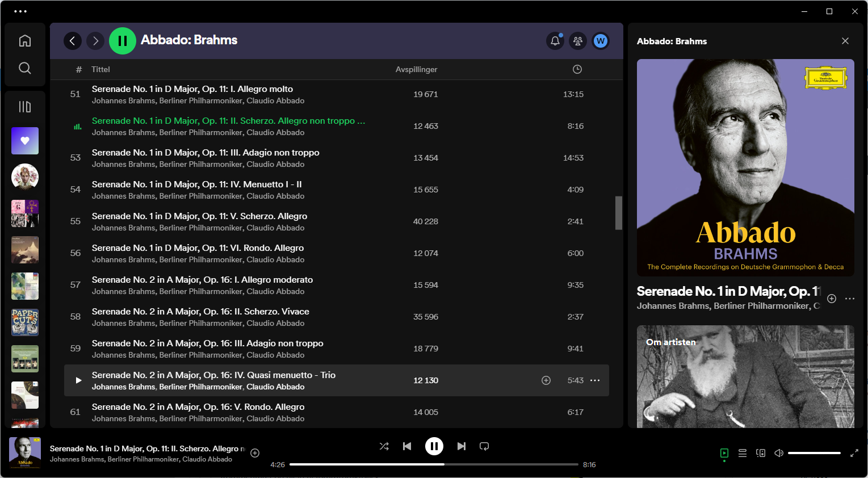This screenshot has width=868, height=478.
Task: Select track 59 Adagio non troppo in A Major
Action: click(337, 349)
